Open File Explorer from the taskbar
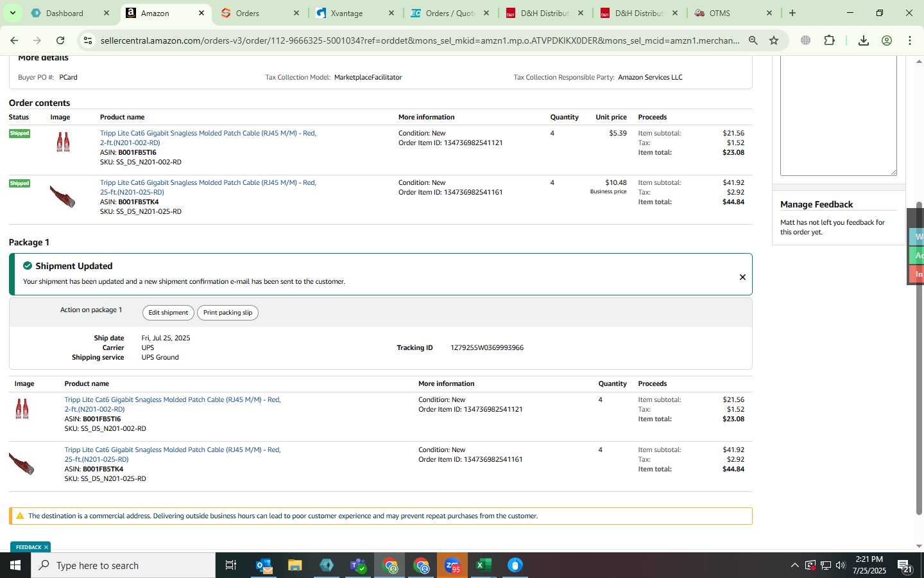The height and width of the screenshot is (578, 924). (295, 565)
